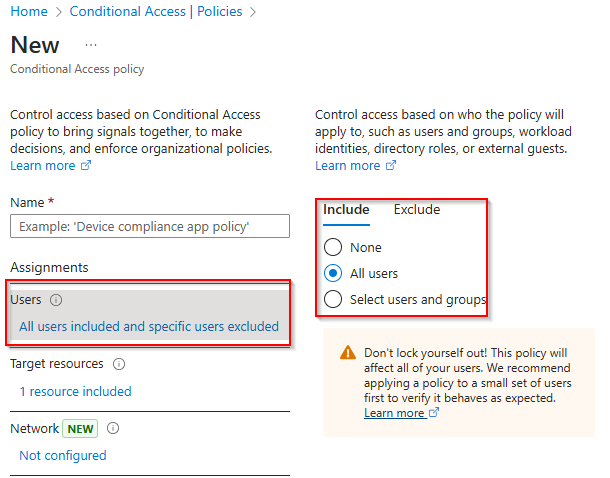Open All users included and specific users excluded
Viewport: 610px width, 478px height.
click(x=149, y=327)
